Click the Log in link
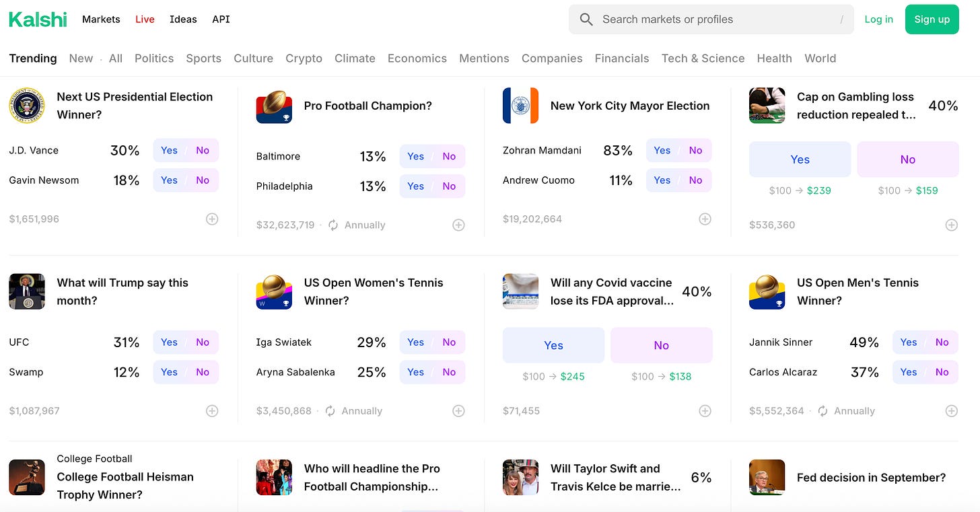The image size is (980, 512). pos(878,20)
